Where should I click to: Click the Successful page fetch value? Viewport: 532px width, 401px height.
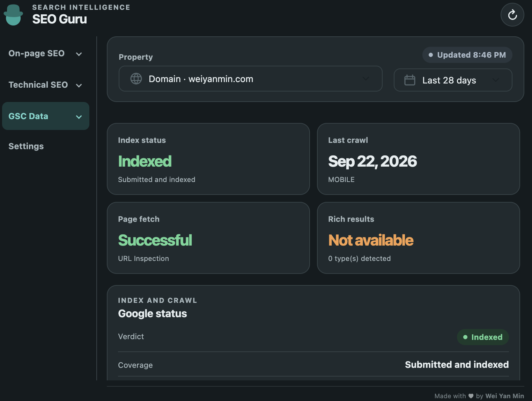pyautogui.click(x=155, y=240)
